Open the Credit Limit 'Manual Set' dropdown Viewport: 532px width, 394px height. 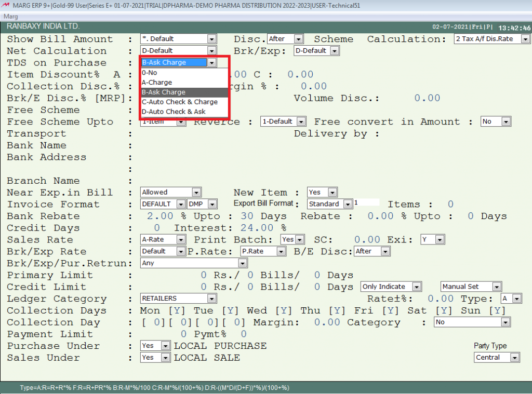click(496, 287)
